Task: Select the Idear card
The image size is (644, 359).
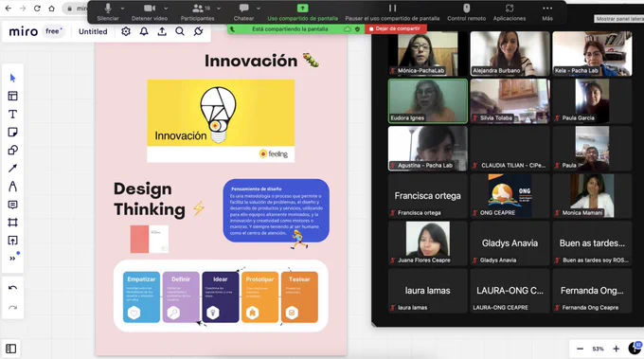Action: [x=220, y=296]
